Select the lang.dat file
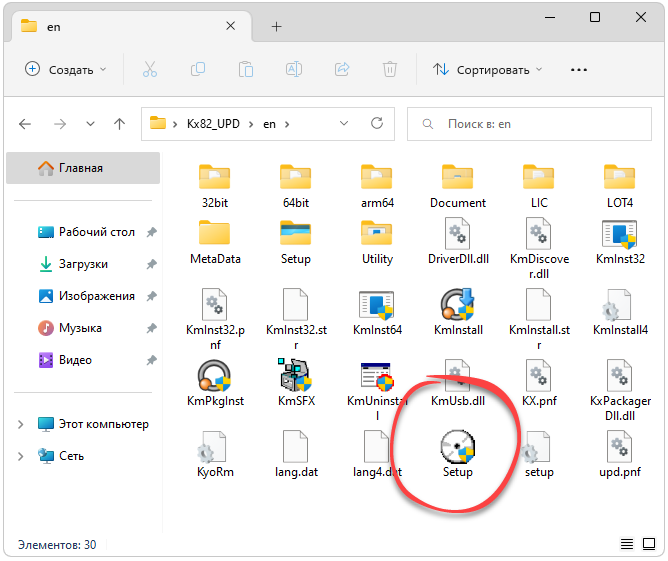This screenshot has width=668, height=561. pyautogui.click(x=296, y=455)
